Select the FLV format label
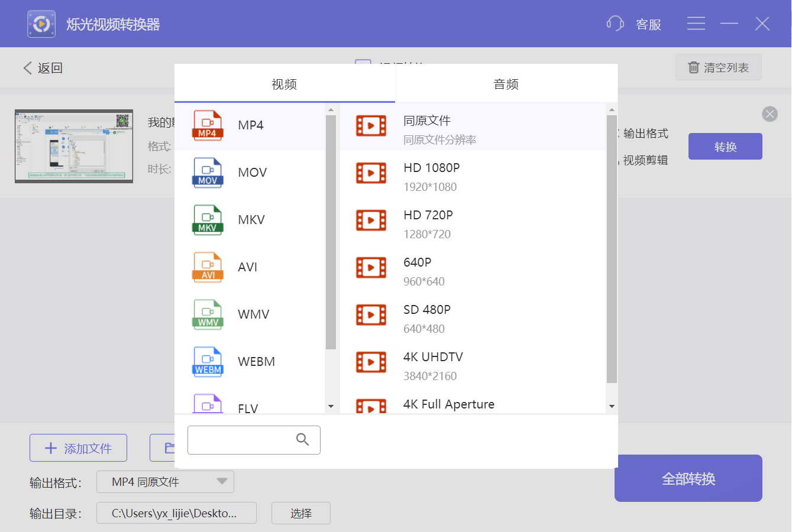 click(248, 408)
